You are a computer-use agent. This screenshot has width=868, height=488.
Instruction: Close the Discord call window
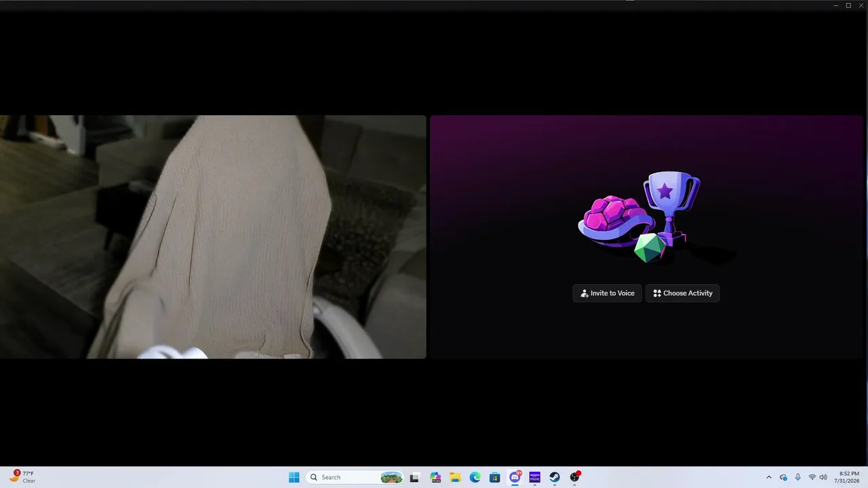pyautogui.click(x=861, y=5)
